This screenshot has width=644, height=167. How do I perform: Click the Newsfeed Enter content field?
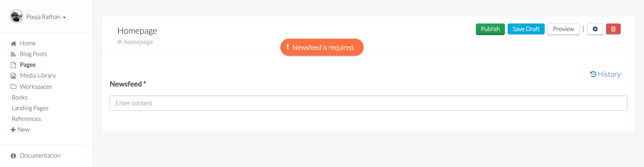coord(368,103)
